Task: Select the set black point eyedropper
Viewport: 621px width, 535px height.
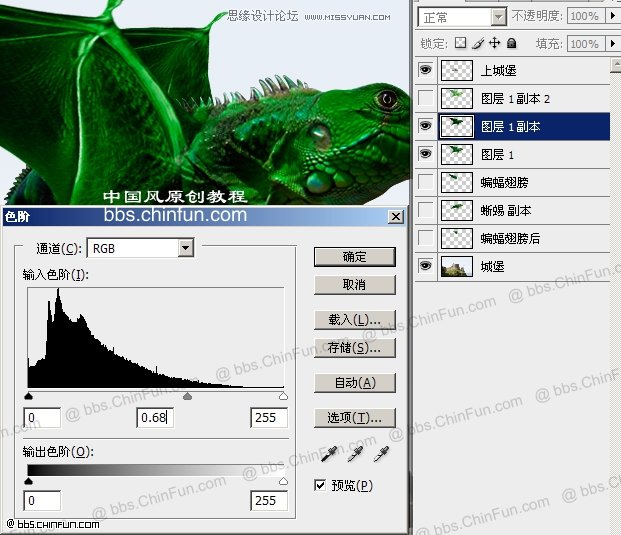Action: [329, 454]
